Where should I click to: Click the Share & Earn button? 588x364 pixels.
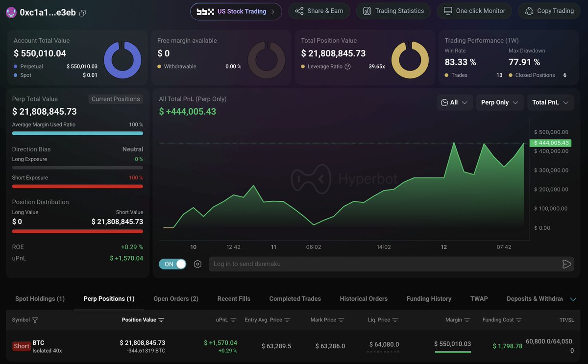[319, 11]
